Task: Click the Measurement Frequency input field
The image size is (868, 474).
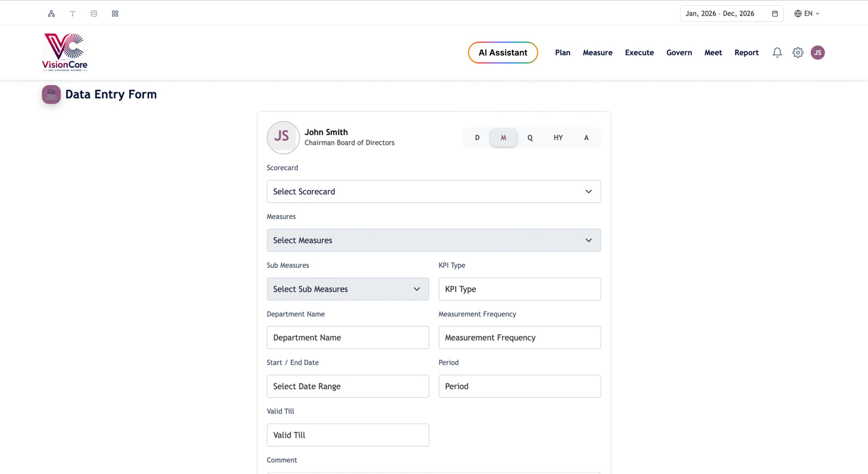Action: coord(520,338)
